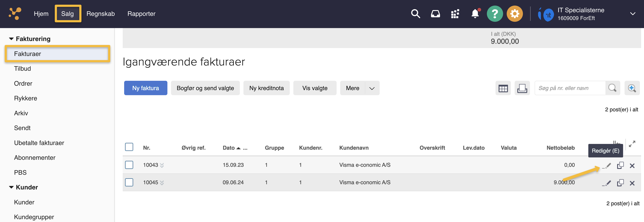Print the invoice list using the printer icon

[x=522, y=88]
